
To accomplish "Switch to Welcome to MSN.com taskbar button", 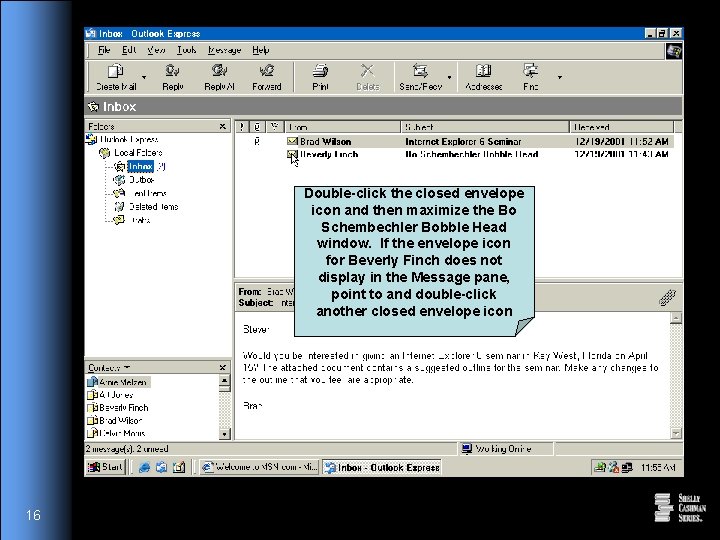I will 259,467.
